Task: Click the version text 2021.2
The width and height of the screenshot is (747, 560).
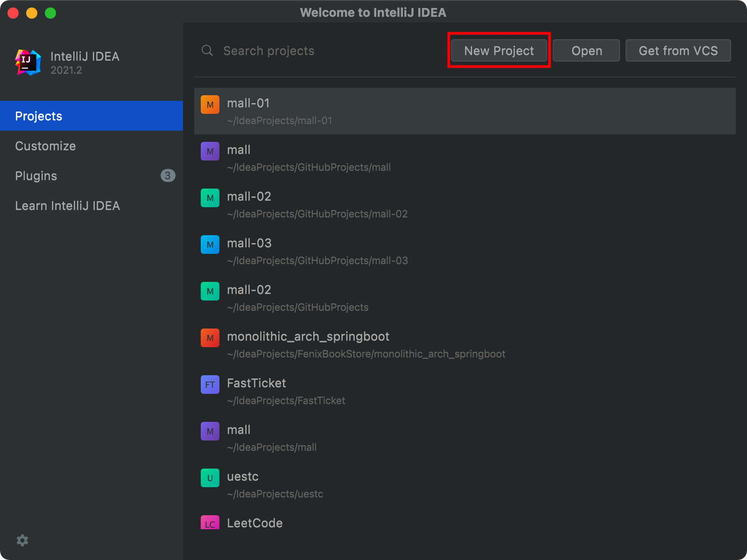Action: click(66, 70)
